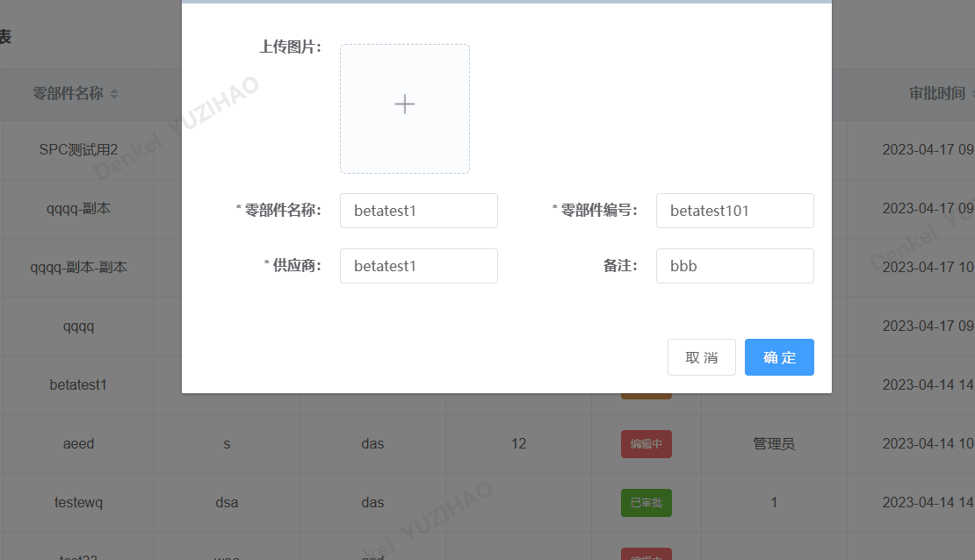Click the dsa cell in testewq row
975x560 pixels.
point(227,502)
